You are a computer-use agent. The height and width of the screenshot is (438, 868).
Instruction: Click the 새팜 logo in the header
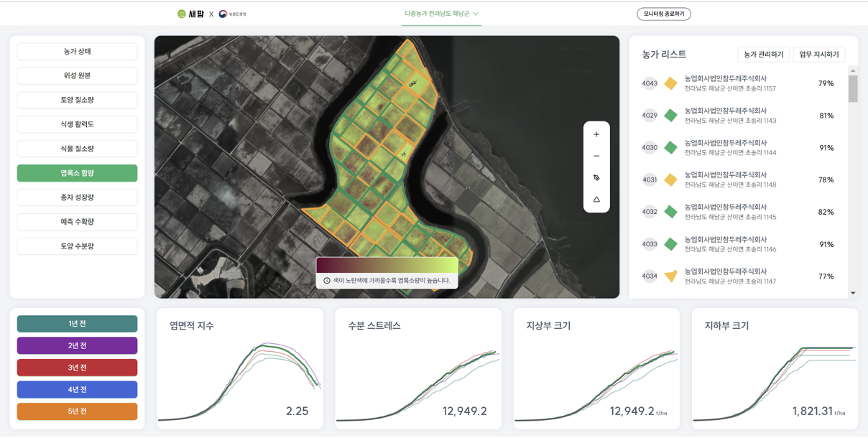point(191,14)
